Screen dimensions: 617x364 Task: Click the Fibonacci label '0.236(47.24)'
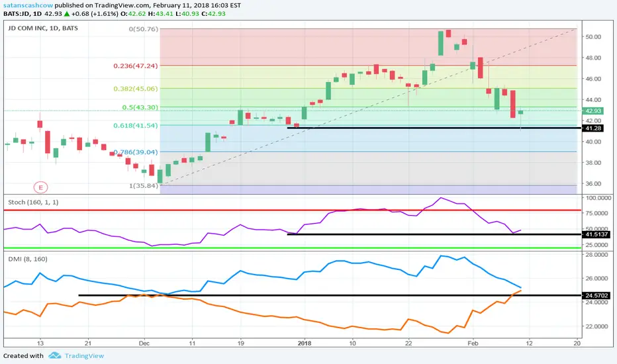click(135, 66)
